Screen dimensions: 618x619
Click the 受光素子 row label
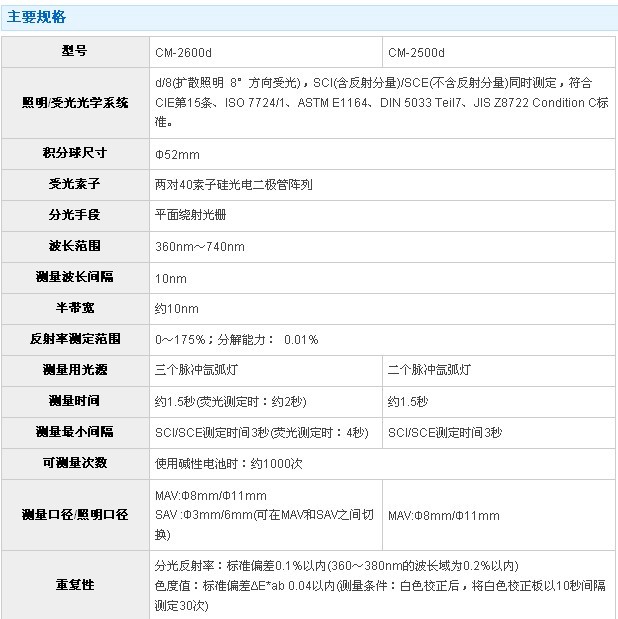click(x=75, y=185)
